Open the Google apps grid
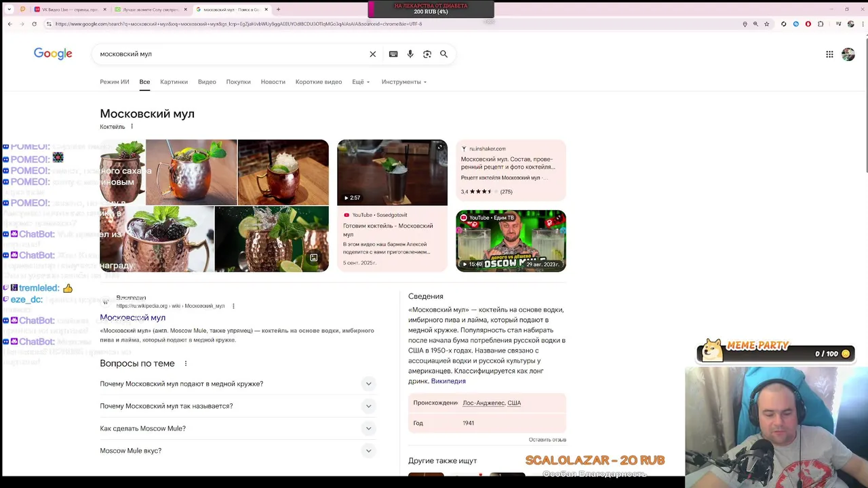Viewport: 868px width, 488px height. 829,54
